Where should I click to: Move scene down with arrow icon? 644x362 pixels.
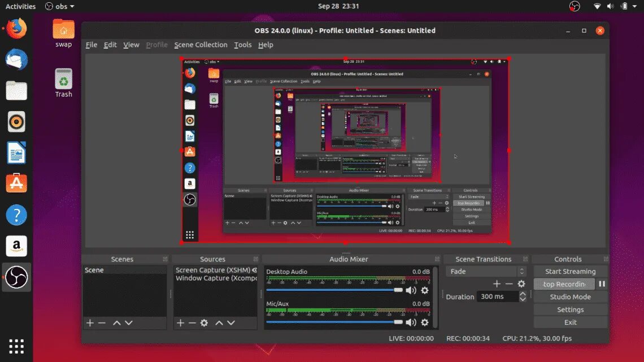pos(129,323)
